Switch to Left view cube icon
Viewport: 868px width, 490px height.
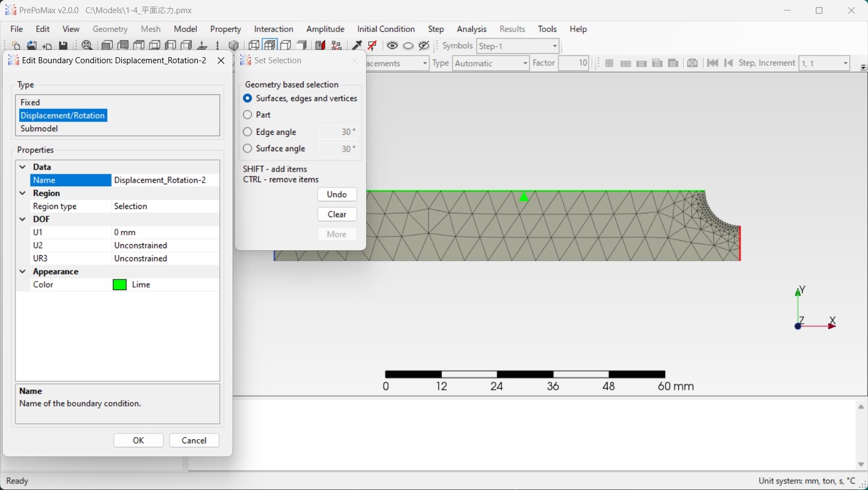pyautogui.click(x=171, y=46)
